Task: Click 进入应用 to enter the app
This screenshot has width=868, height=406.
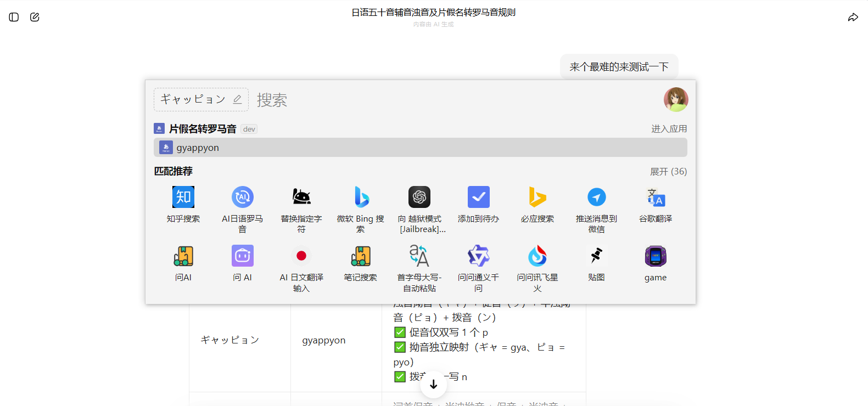Action: (669, 129)
